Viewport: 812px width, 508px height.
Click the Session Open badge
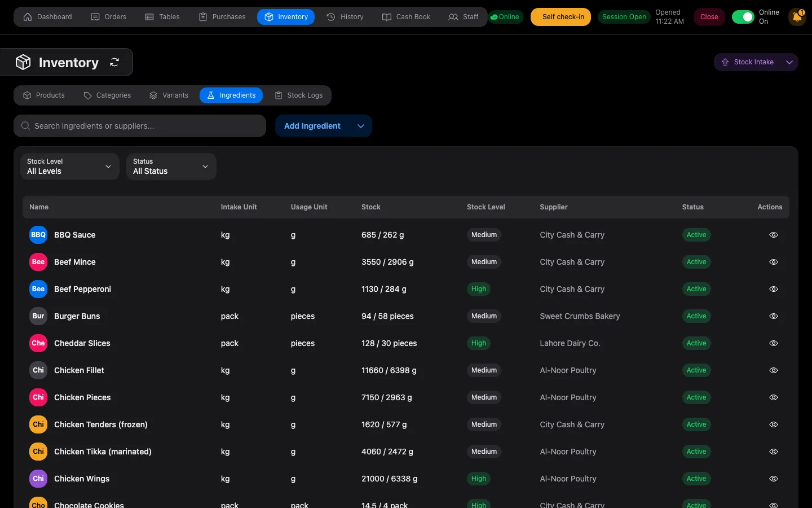624,17
